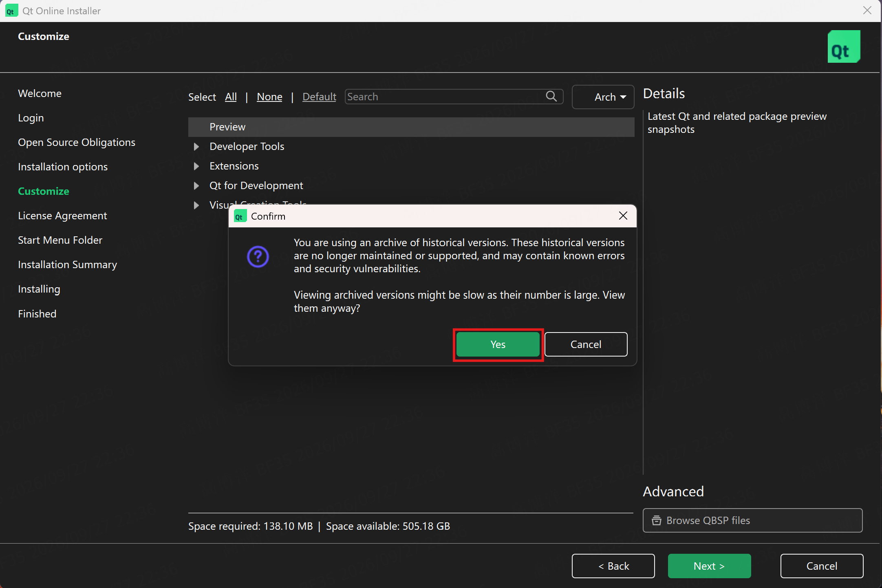Image resolution: width=882 pixels, height=588 pixels.
Task: Select the Customize step in sidebar
Action: pos(44,191)
